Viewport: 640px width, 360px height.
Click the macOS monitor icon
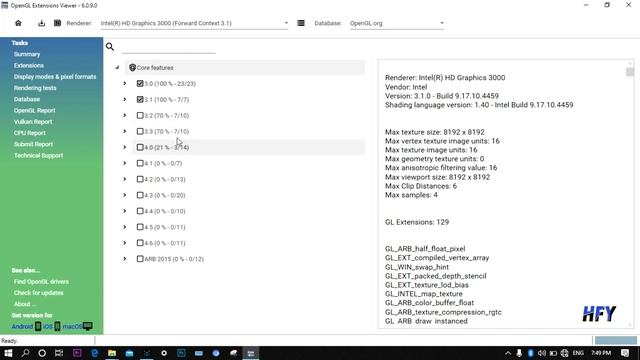pyautogui.click(x=87, y=326)
